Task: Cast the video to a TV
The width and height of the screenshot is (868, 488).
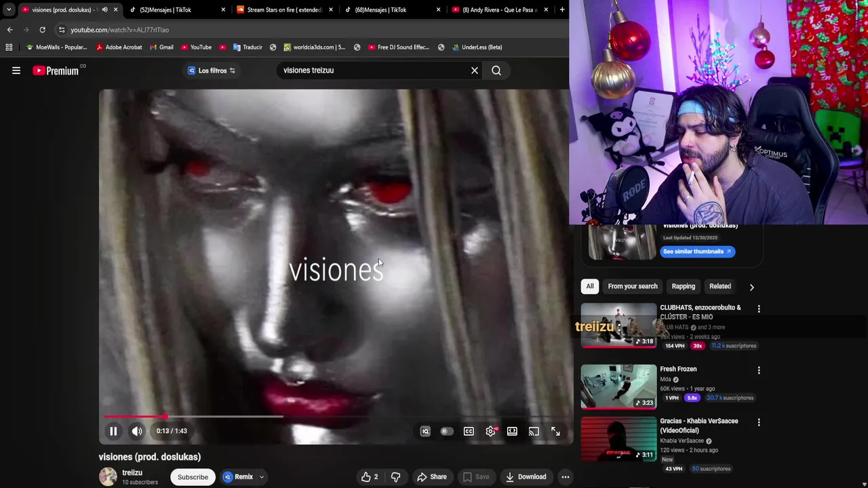Action: pos(534,431)
